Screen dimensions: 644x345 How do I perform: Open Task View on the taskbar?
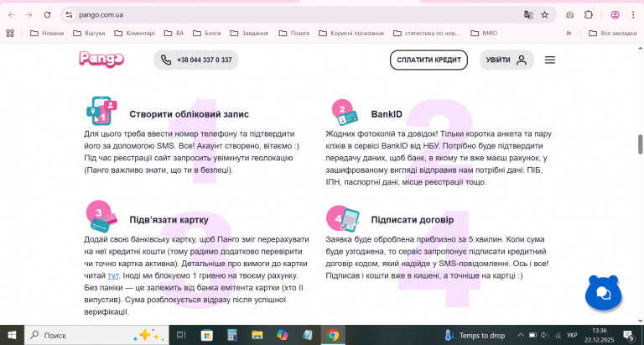[x=181, y=335]
